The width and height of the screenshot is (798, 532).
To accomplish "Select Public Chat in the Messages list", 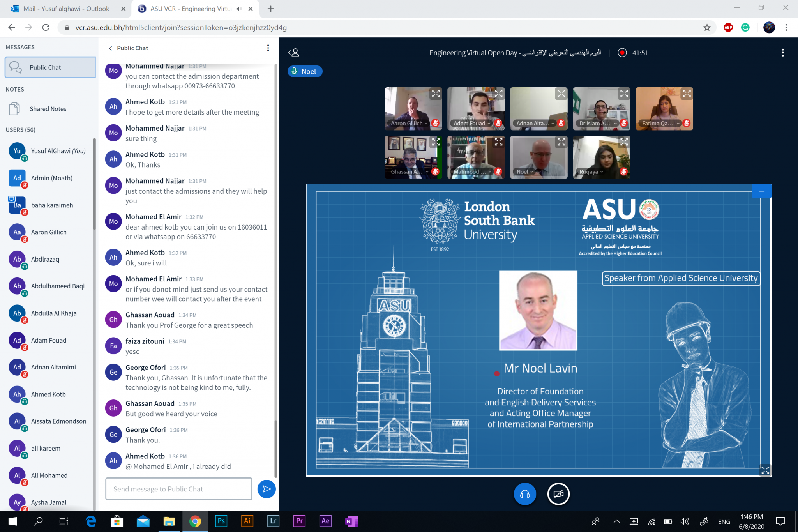I will (50, 67).
